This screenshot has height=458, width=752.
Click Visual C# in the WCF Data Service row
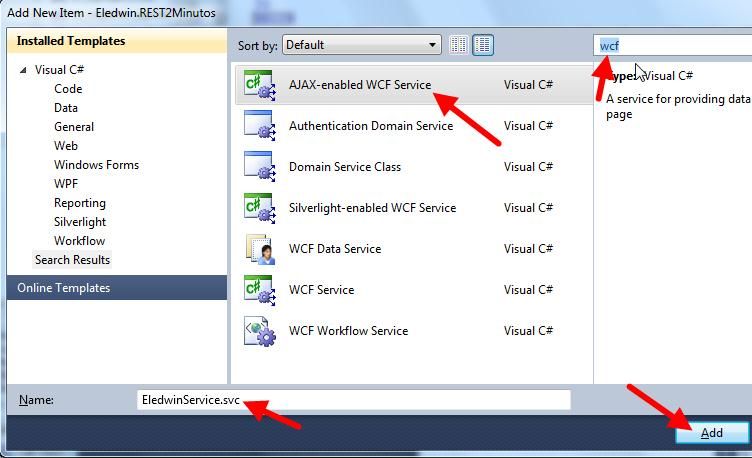[x=528, y=249]
